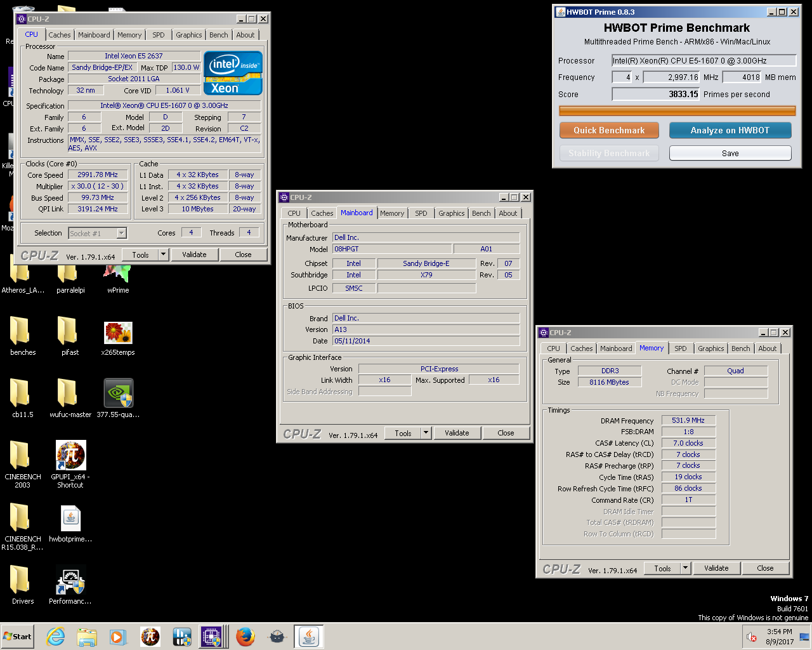Click the muted volume icon in system tray
Image resolution: width=812 pixels, height=650 pixels.
(x=752, y=637)
